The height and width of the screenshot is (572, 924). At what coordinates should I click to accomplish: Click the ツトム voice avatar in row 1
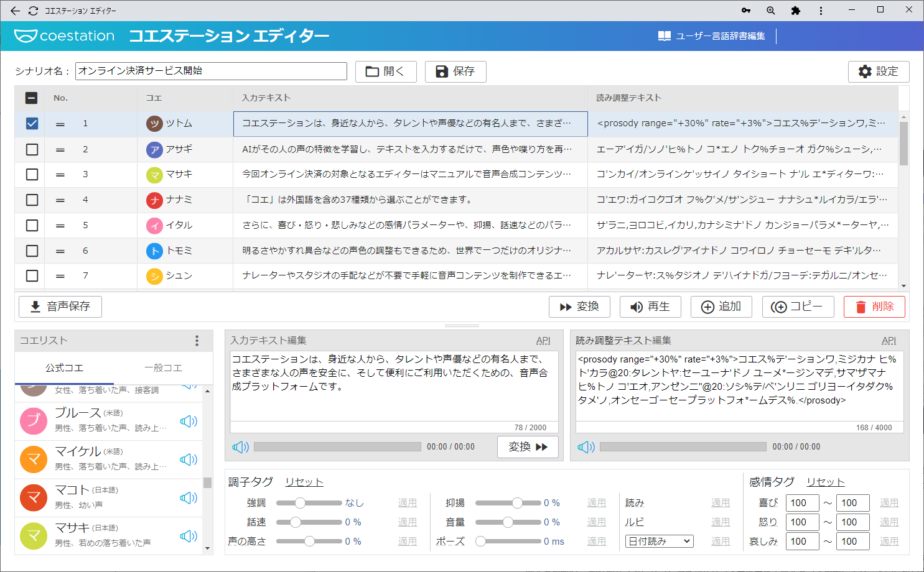[x=154, y=124]
